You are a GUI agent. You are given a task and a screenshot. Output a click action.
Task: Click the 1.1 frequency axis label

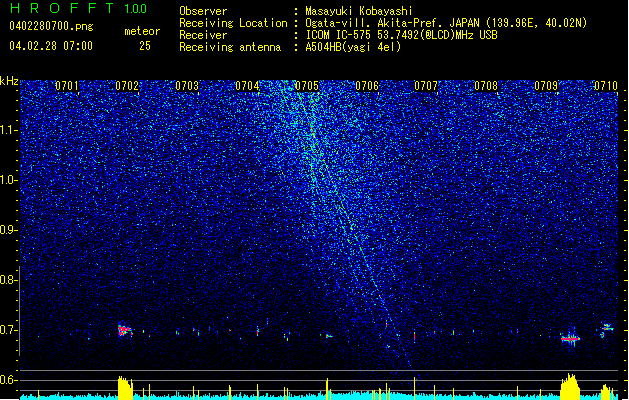click(8, 130)
